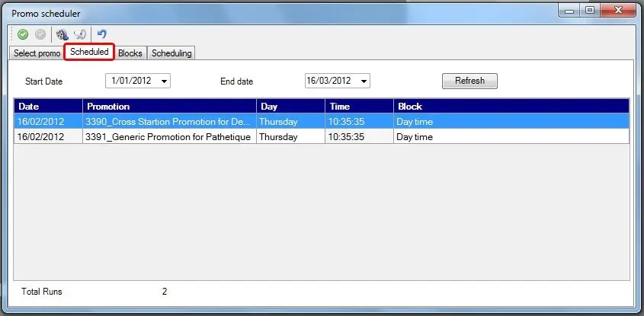Click the film reel toolbar icon
The width and height of the screenshot is (644, 316).
[x=62, y=34]
